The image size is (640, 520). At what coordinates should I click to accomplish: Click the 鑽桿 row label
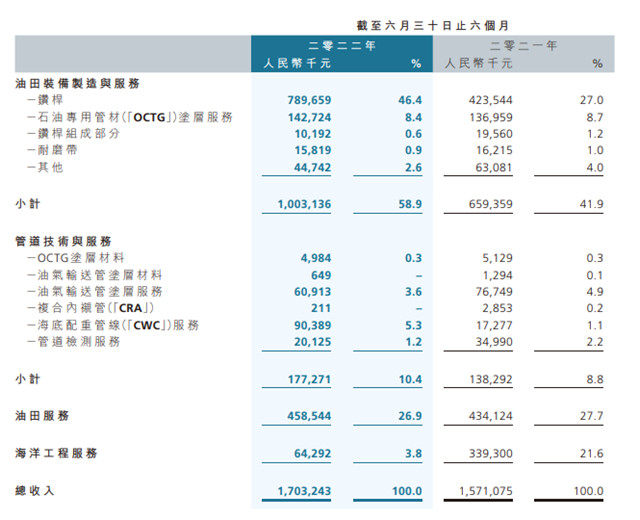(x=45, y=100)
